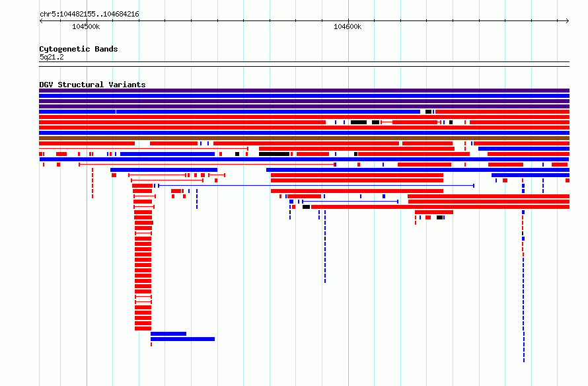Select the longest black variant segment
The width and height of the screenshot is (588, 386).
[274, 154]
